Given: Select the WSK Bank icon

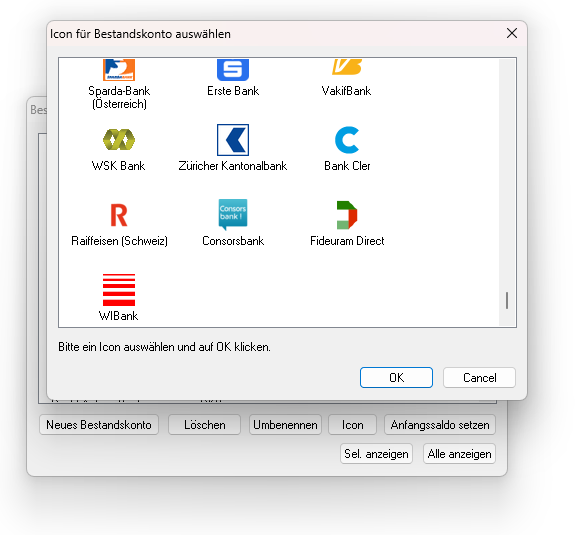Looking at the screenshot, I should point(119,140).
